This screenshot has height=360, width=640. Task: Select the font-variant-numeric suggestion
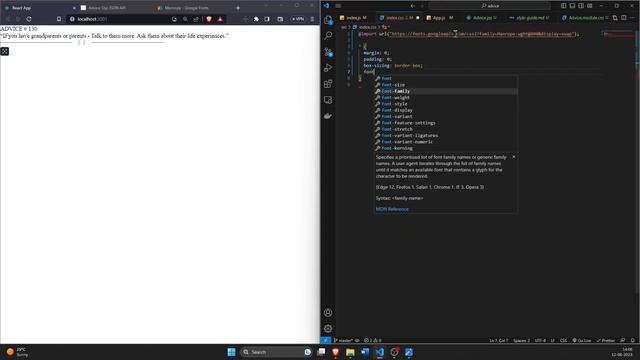point(446,142)
